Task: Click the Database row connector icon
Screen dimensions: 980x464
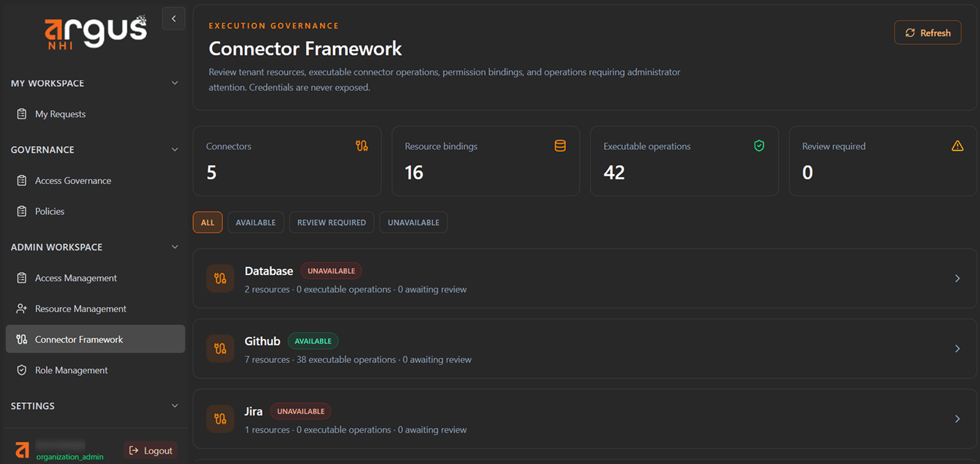Action: tap(221, 279)
